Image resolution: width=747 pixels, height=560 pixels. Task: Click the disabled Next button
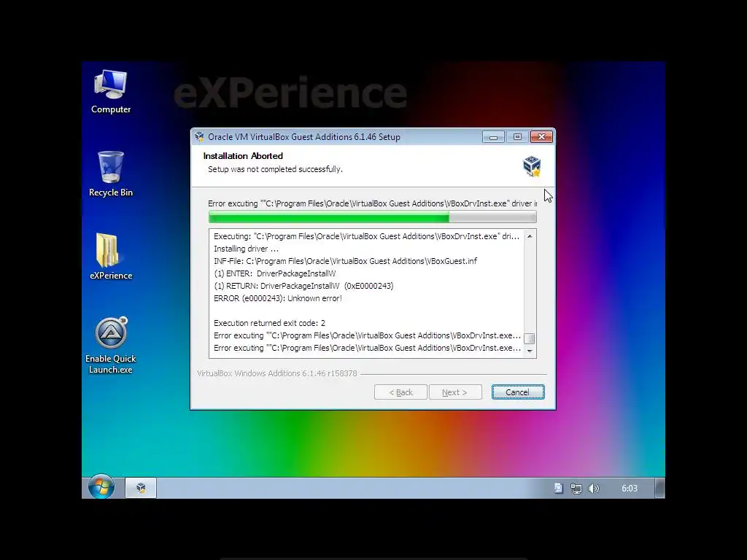tap(455, 392)
